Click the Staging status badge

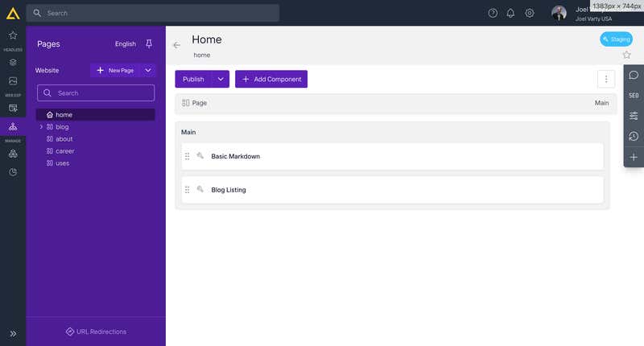616,39
